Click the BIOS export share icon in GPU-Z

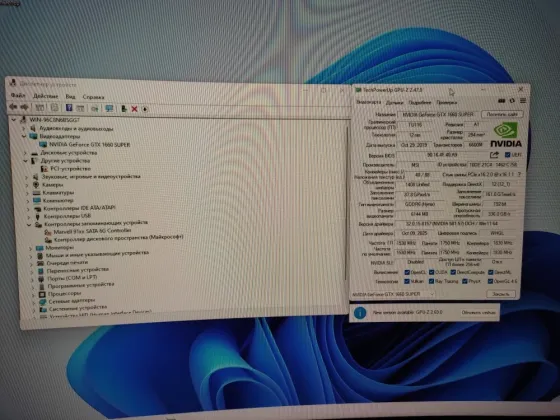tap(494, 155)
